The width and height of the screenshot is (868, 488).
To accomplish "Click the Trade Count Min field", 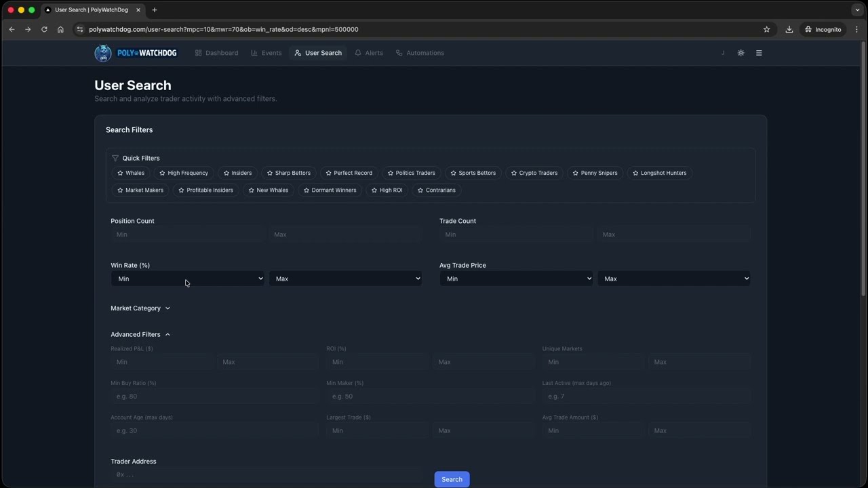I will tap(516, 235).
